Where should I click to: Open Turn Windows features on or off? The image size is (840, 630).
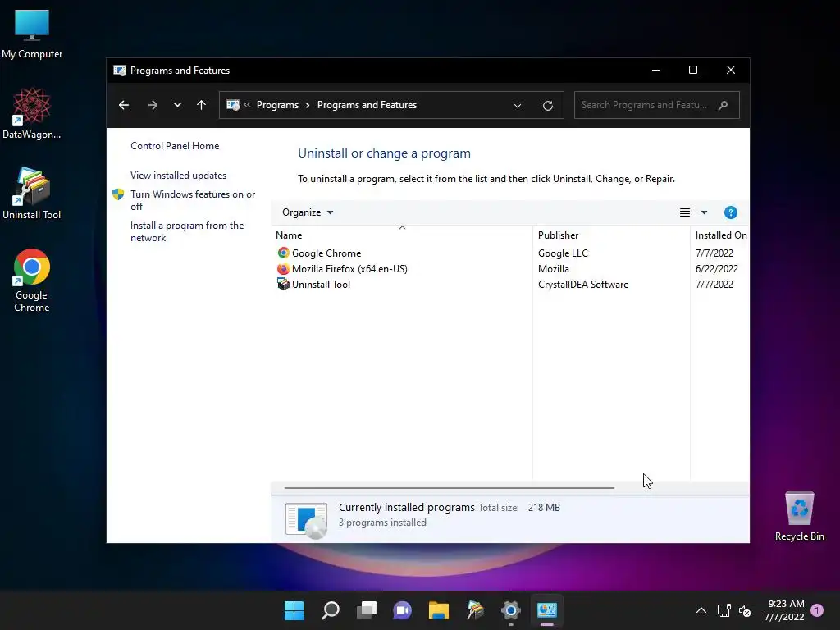193,200
